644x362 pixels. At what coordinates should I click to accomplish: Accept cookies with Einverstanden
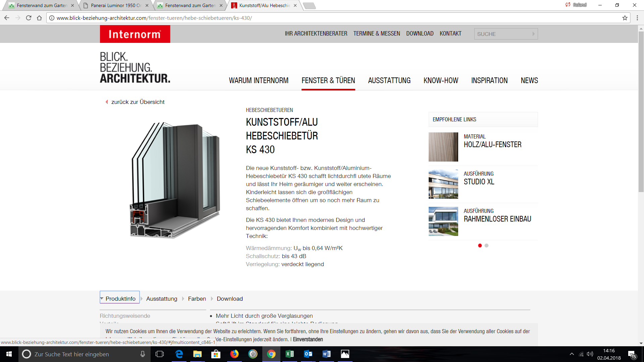click(x=308, y=340)
